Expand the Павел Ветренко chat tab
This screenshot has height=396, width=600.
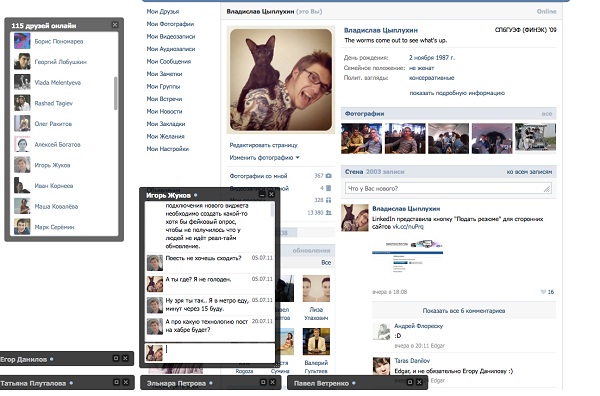point(409,382)
